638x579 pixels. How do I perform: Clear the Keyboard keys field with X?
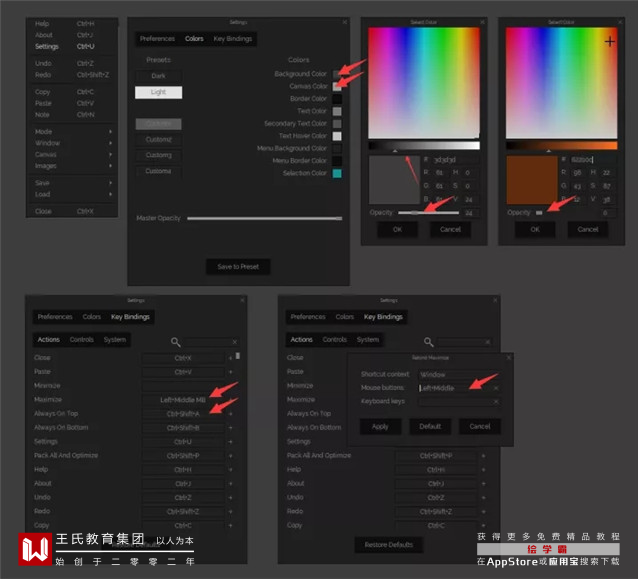coord(496,402)
